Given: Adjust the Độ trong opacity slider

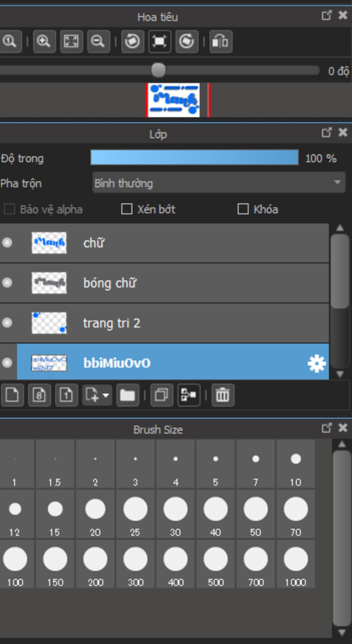Looking at the screenshot, I should click(x=195, y=158).
